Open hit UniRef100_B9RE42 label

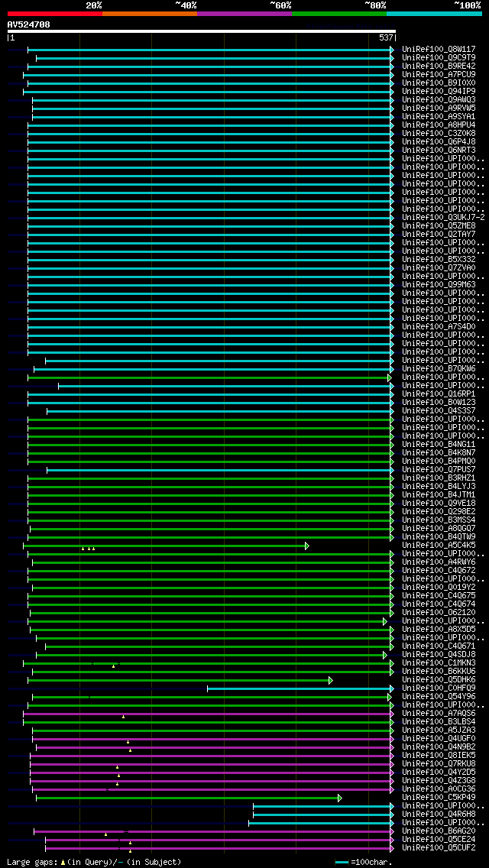click(439, 66)
